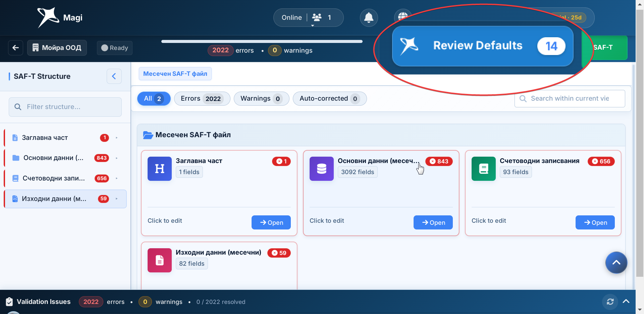Select the Warnings filter tab

pyautogui.click(x=262, y=99)
